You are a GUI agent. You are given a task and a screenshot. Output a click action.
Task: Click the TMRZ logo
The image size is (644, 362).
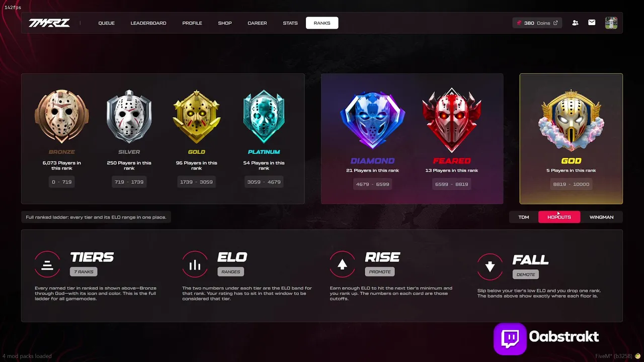[49, 23]
